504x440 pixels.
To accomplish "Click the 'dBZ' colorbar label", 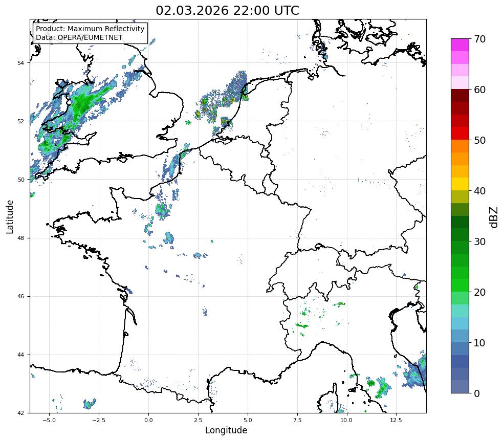I will coord(494,217).
